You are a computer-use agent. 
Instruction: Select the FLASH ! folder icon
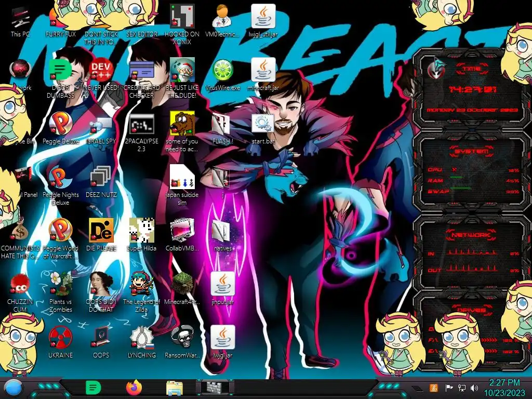point(222,129)
